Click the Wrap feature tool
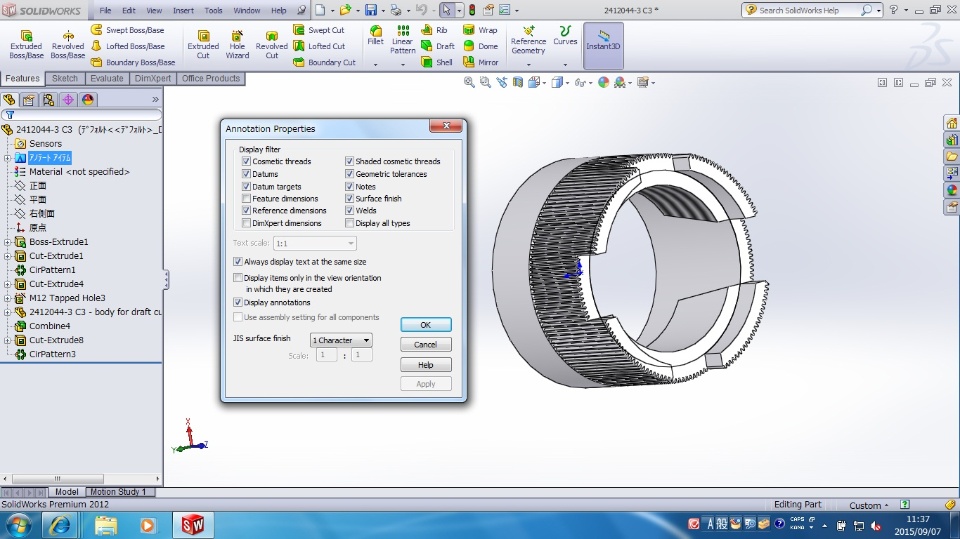960x539 pixels. coord(480,29)
